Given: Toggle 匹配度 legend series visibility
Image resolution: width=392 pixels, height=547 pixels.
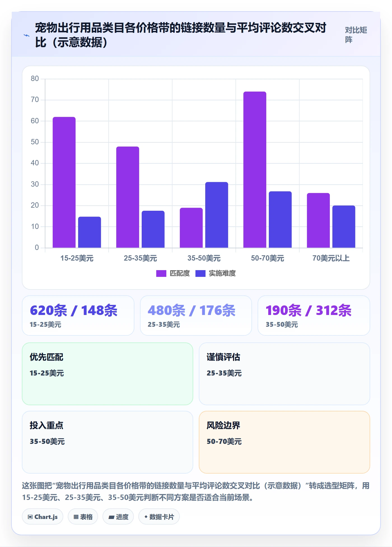Looking at the screenshot, I should pyautogui.click(x=173, y=273).
